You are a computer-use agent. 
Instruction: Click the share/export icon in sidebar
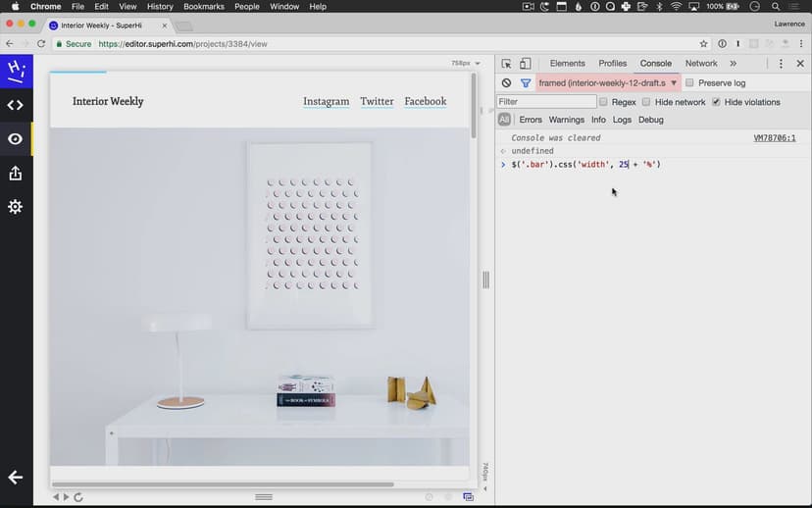[x=16, y=174]
